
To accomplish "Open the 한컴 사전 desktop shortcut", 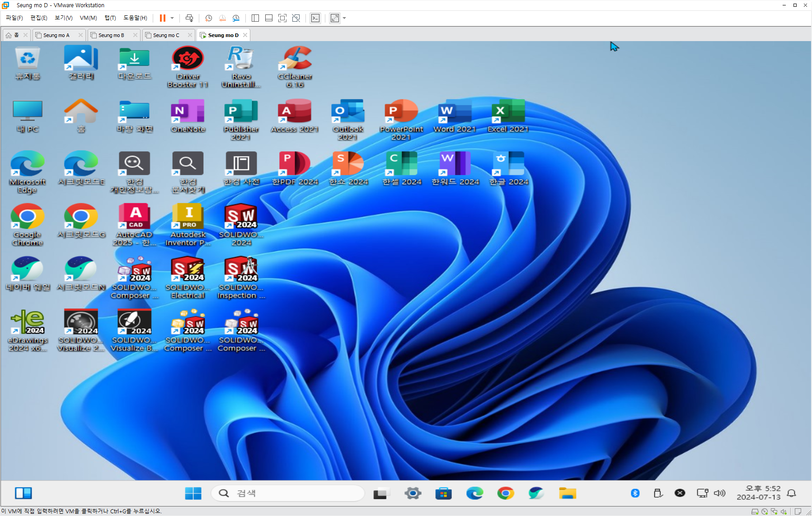I will 241,169.
